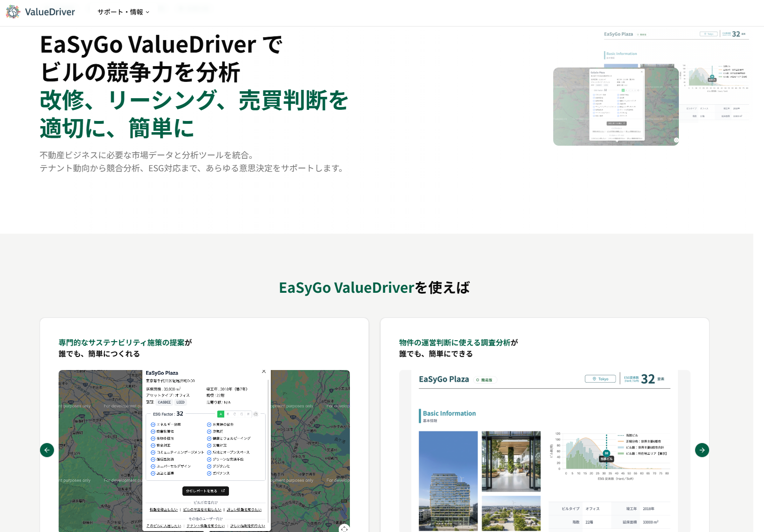Click the ビル数：所在地エリア【東京】 legend entry
The image size is (764, 532).
coord(643,453)
